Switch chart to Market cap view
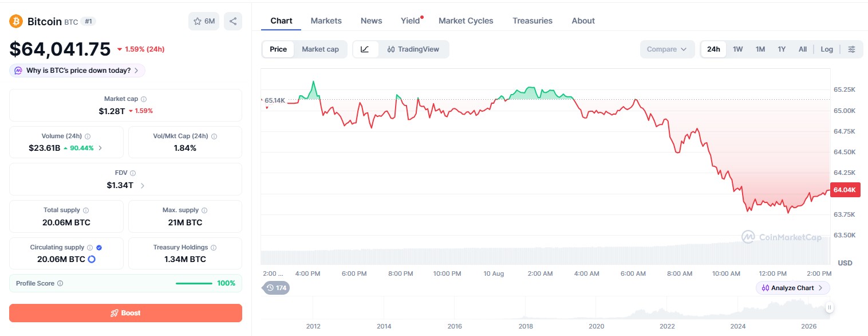The image size is (868, 336). 320,49
